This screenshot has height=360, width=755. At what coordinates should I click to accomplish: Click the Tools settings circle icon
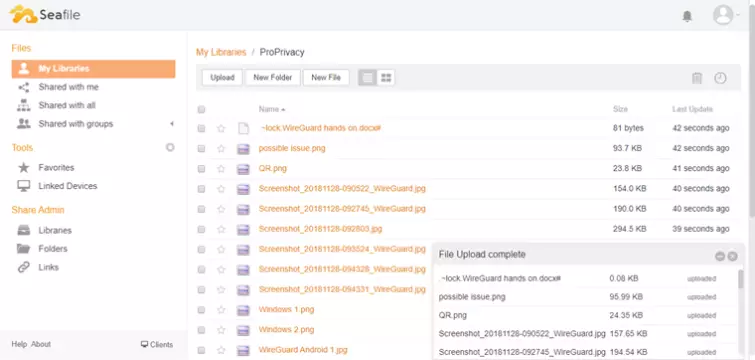click(170, 147)
